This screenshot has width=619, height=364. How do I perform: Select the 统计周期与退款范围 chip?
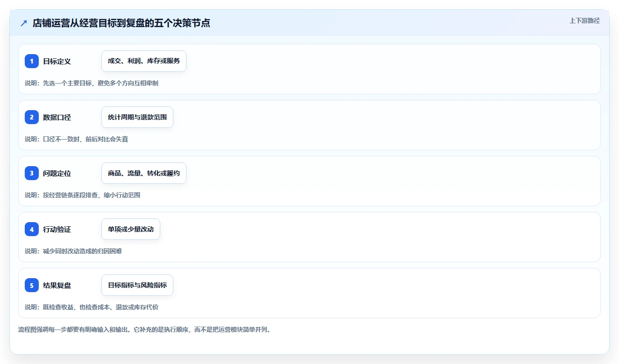click(x=137, y=117)
